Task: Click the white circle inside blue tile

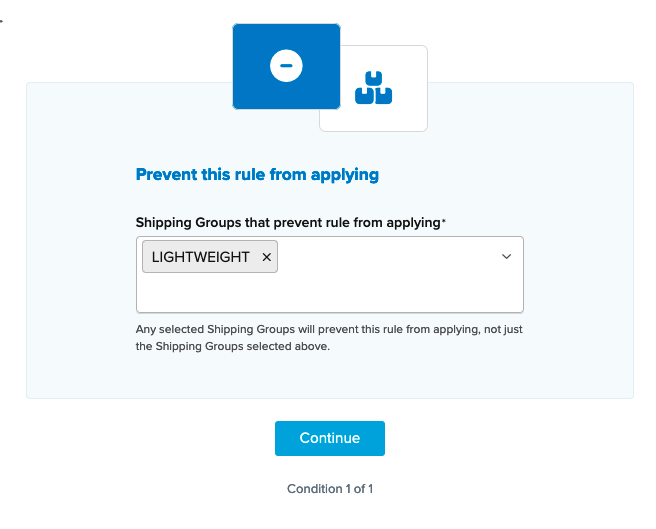Action: click(x=286, y=65)
